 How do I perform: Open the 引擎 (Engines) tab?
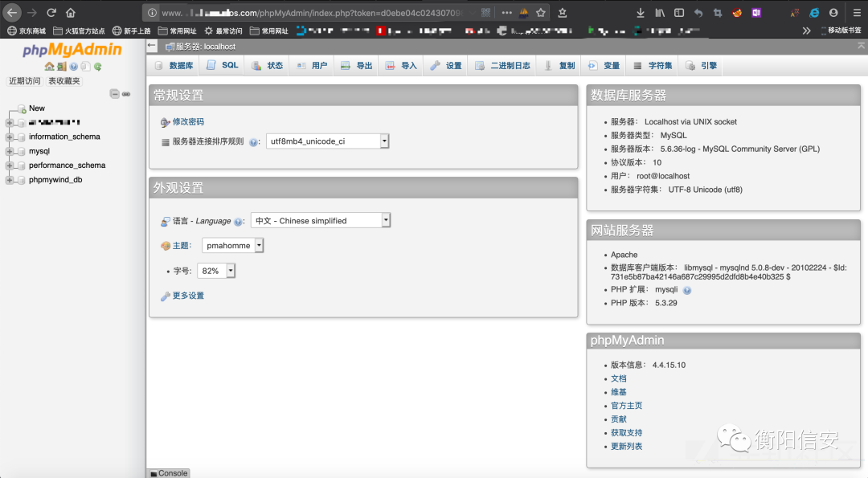702,65
